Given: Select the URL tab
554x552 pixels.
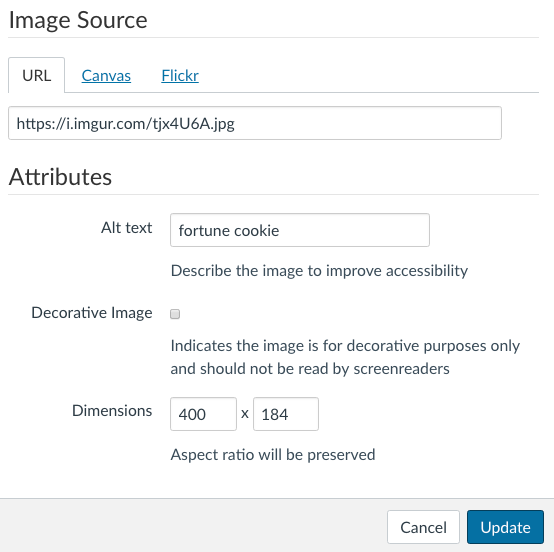Looking at the screenshot, I should (x=36, y=75).
